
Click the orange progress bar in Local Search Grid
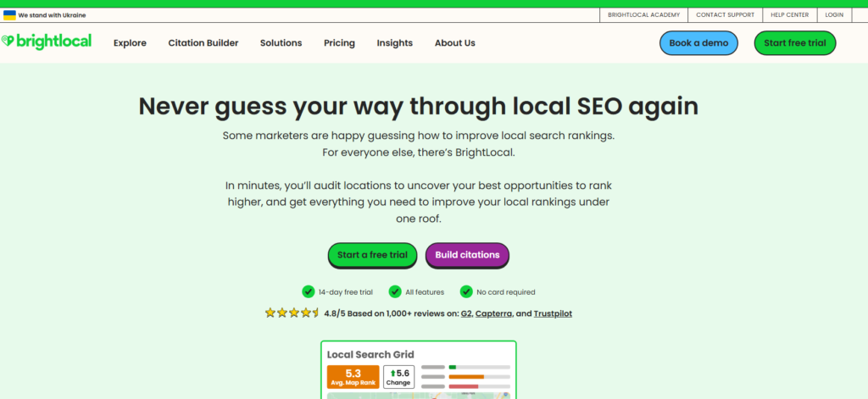coord(466,377)
